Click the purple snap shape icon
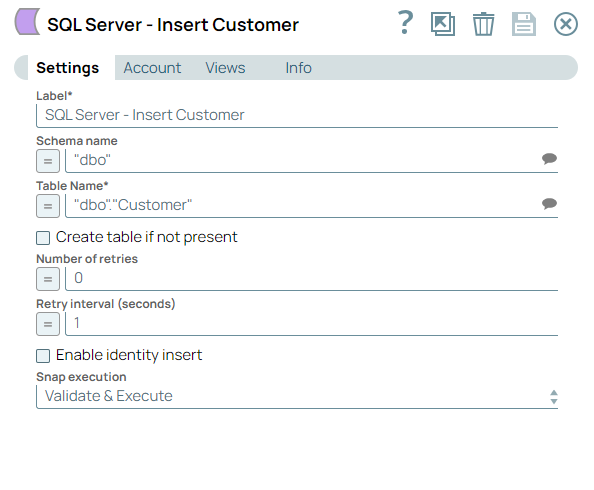Image resolution: width=594 pixels, height=490 pixels. point(27,22)
